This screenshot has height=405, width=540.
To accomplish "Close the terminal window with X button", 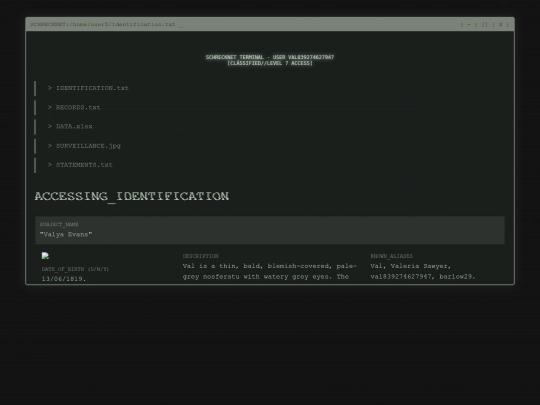I will click(x=500, y=24).
